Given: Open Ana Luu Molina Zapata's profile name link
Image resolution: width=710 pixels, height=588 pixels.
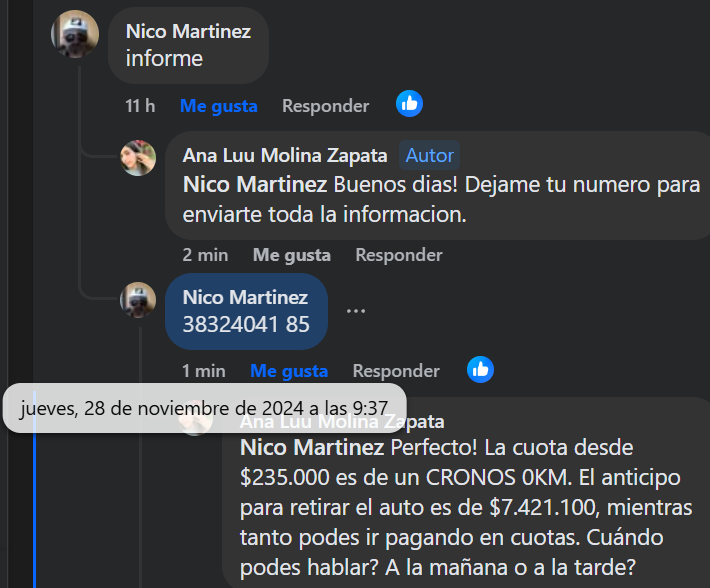Looking at the screenshot, I should pos(285,155).
